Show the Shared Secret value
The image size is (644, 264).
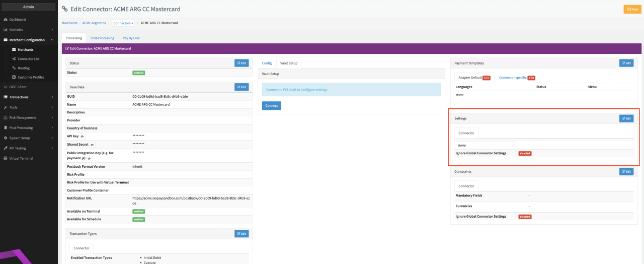click(x=92, y=145)
